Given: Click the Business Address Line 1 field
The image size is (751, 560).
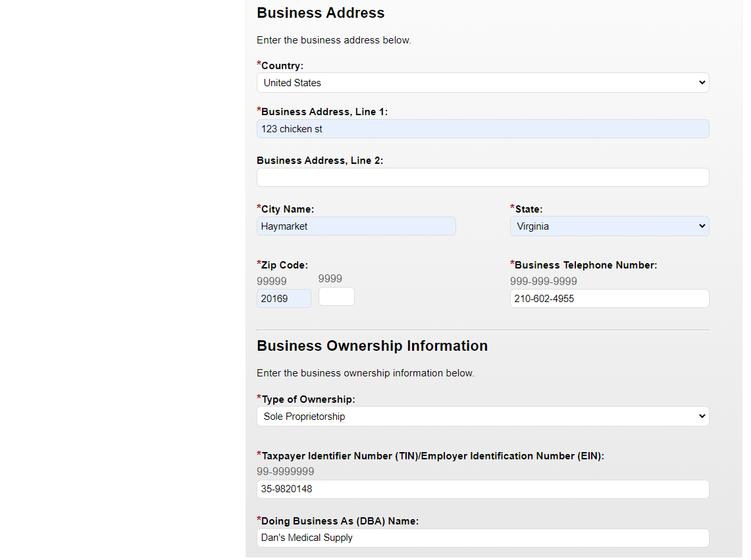Looking at the screenshot, I should [482, 129].
